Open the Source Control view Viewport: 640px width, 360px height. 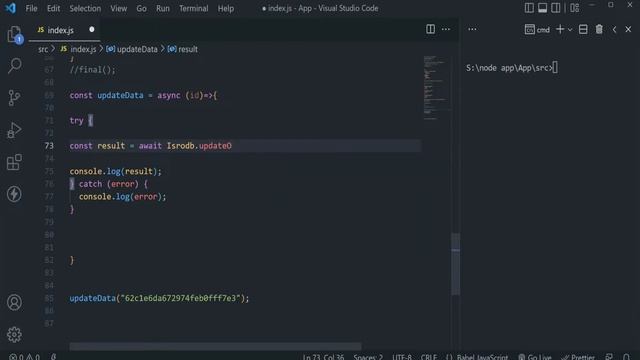tap(14, 98)
